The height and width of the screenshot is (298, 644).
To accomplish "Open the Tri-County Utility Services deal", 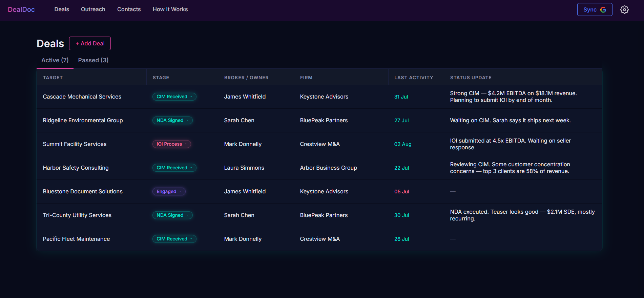I will 77,215.
